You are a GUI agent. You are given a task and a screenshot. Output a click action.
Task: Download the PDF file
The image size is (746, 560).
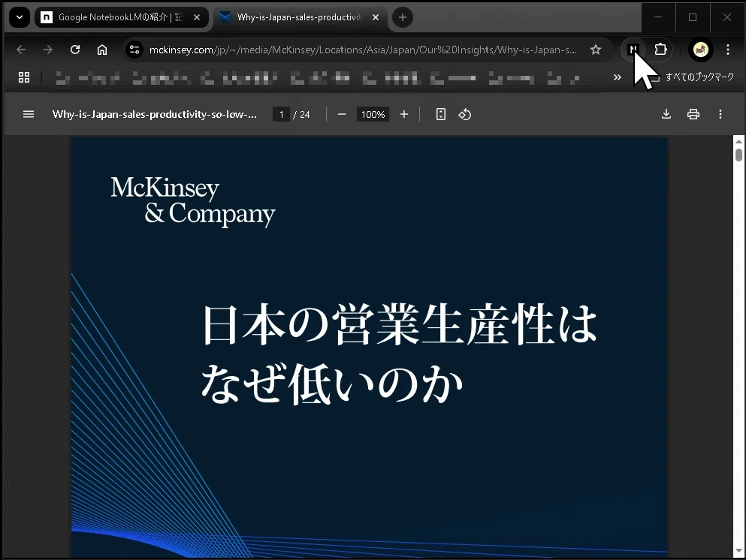tap(666, 114)
